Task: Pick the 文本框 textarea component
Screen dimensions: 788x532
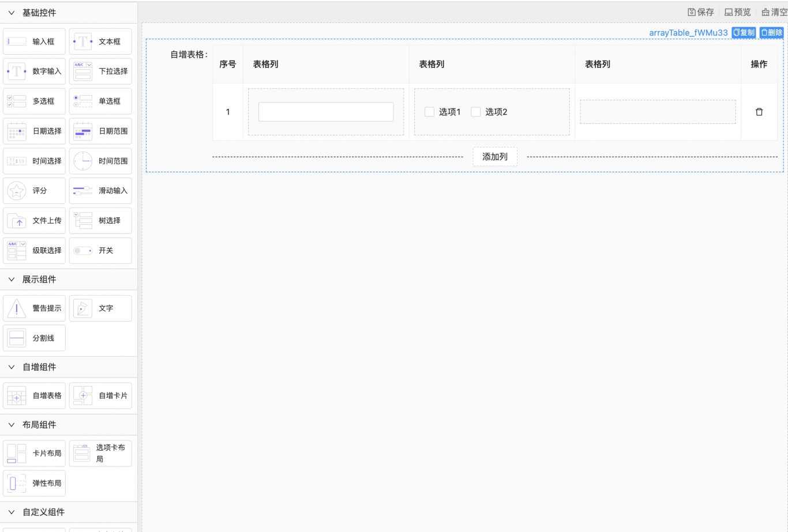Action: pyautogui.click(x=100, y=41)
